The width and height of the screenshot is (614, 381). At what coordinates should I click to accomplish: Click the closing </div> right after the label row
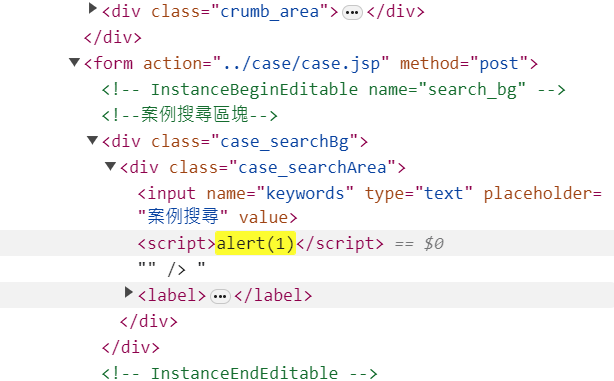[x=149, y=321]
